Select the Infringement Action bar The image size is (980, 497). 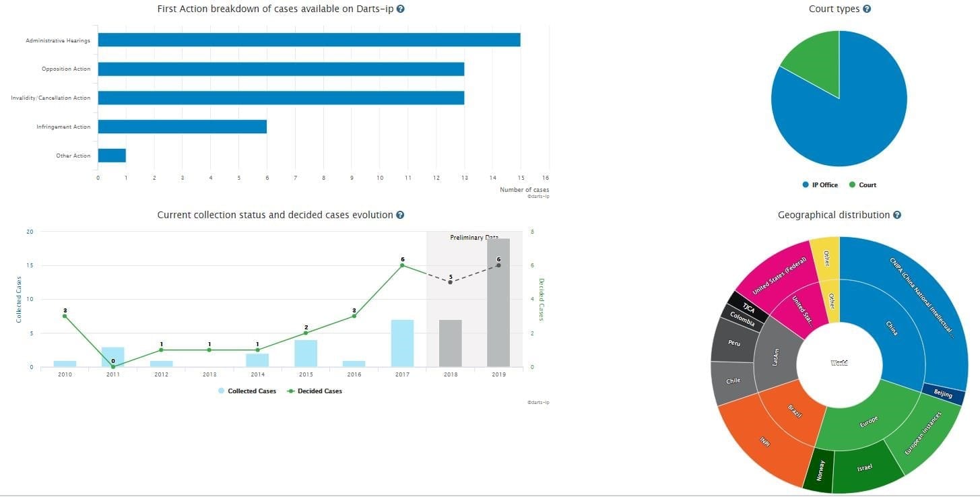[x=182, y=127]
